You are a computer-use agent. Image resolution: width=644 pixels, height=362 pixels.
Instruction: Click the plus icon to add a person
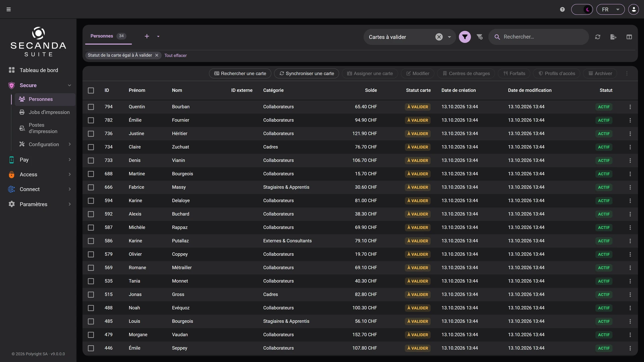click(147, 36)
